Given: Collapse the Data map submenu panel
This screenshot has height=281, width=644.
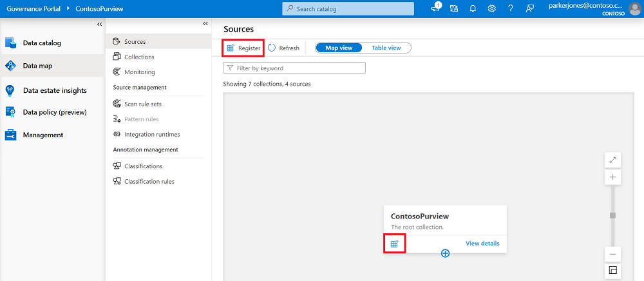Looking at the screenshot, I should coord(205,24).
